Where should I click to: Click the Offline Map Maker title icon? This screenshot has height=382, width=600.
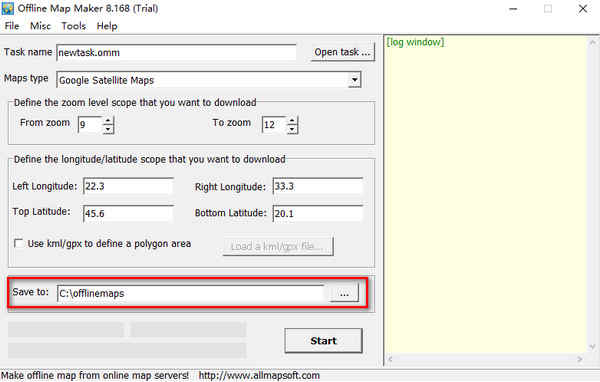click(x=8, y=8)
